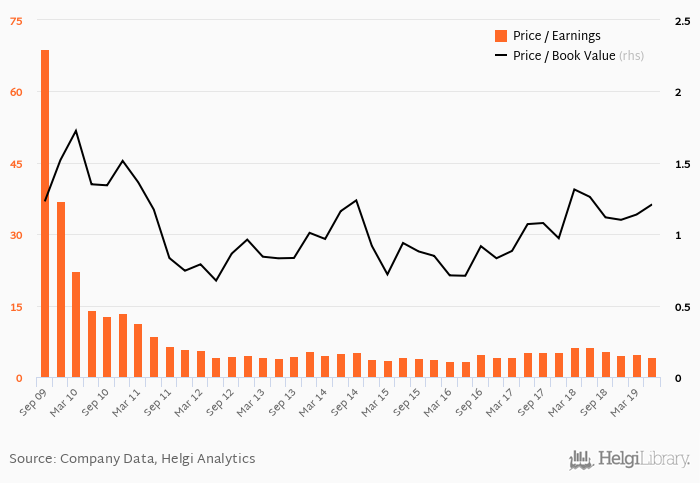
Task: Click the HelgiLibrary logo icon
Action: (581, 460)
